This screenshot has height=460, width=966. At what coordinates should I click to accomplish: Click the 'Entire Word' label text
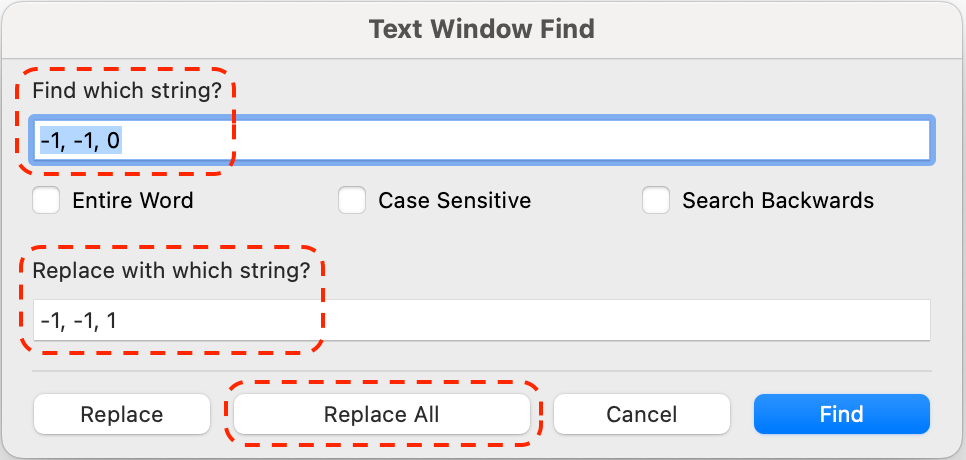(x=133, y=201)
